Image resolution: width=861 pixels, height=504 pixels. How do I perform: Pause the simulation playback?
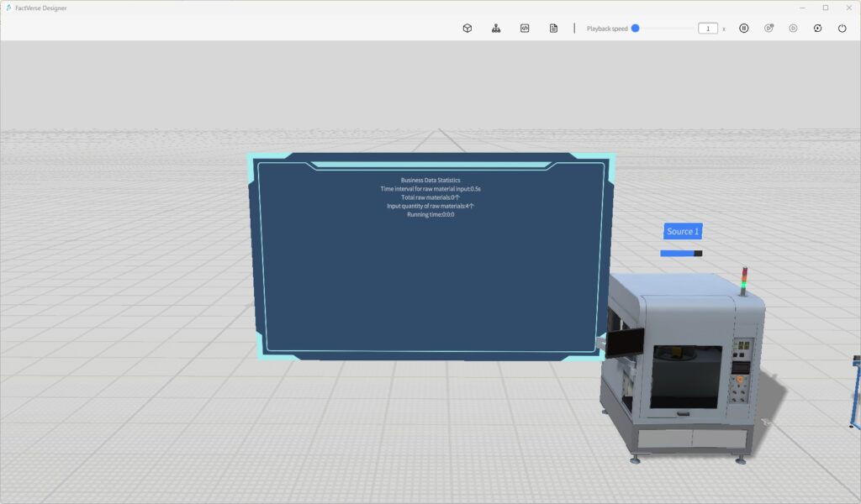[744, 29]
